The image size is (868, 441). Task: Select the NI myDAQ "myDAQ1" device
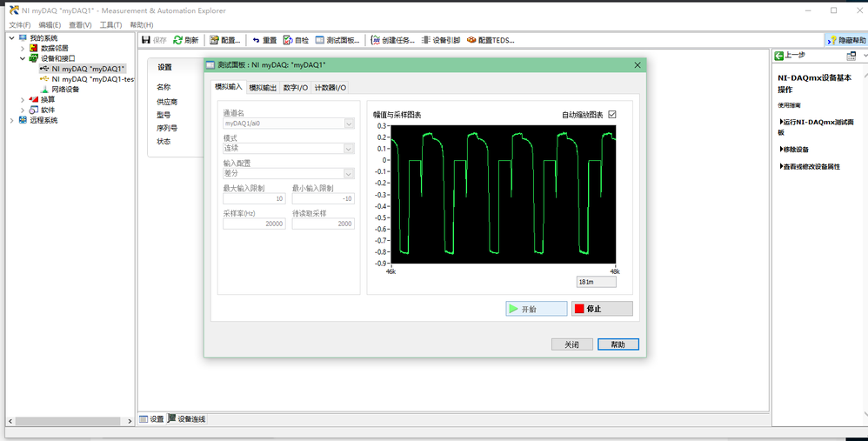coord(83,69)
